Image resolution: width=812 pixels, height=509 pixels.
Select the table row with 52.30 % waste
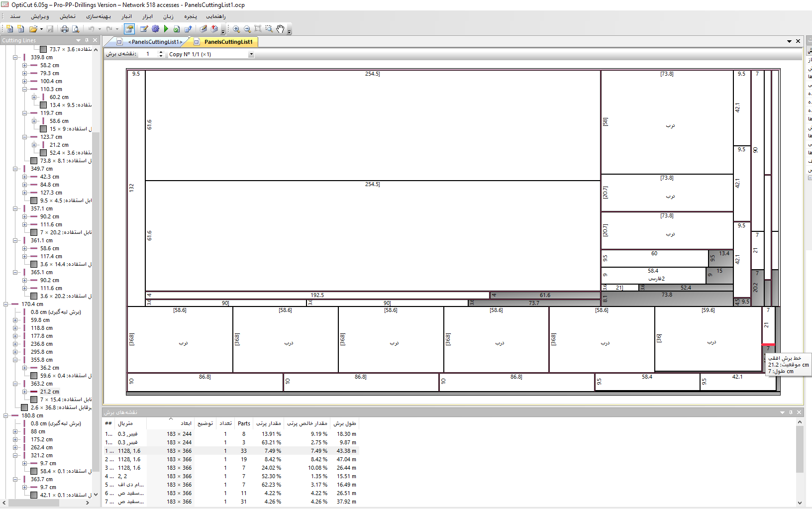[x=230, y=476]
